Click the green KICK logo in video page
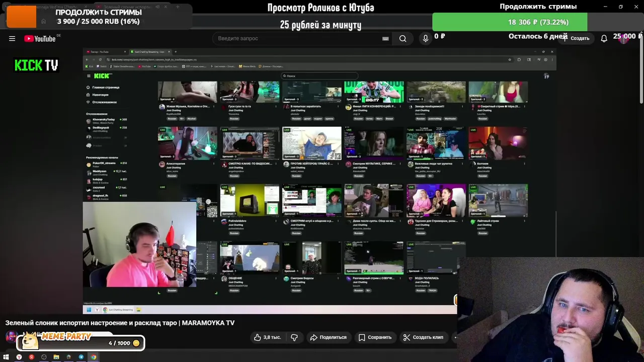644x362 pixels. coord(102,76)
